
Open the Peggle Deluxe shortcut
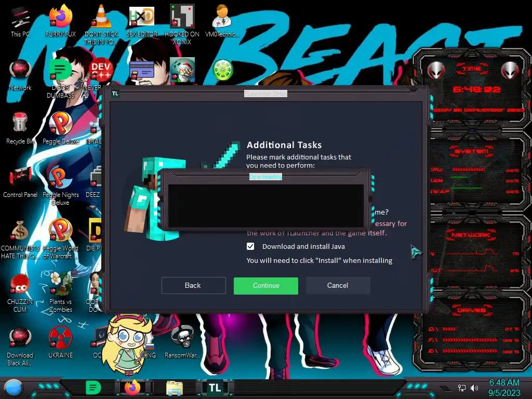click(60, 128)
